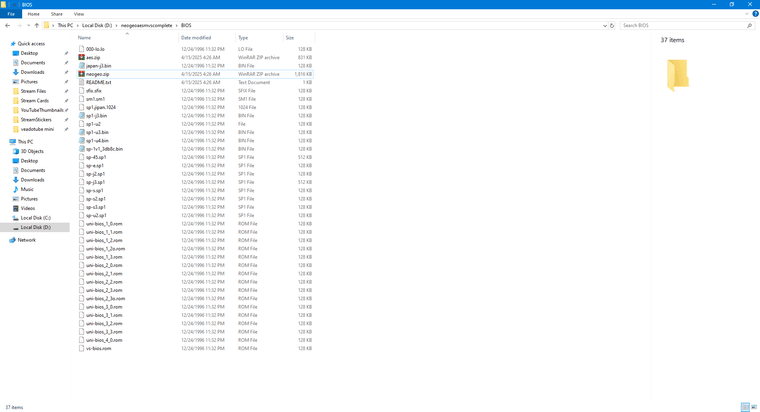Click the Back navigation arrow
The height and width of the screenshot is (412, 760).
8,25
